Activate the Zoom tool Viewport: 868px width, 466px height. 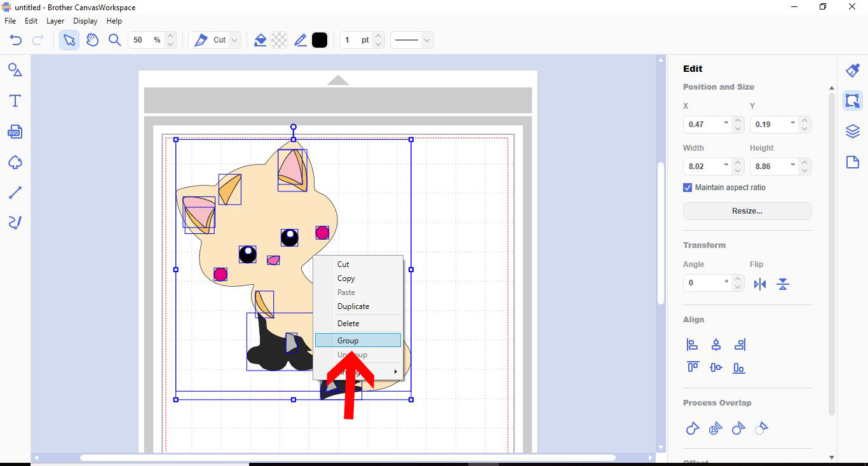pyautogui.click(x=115, y=39)
